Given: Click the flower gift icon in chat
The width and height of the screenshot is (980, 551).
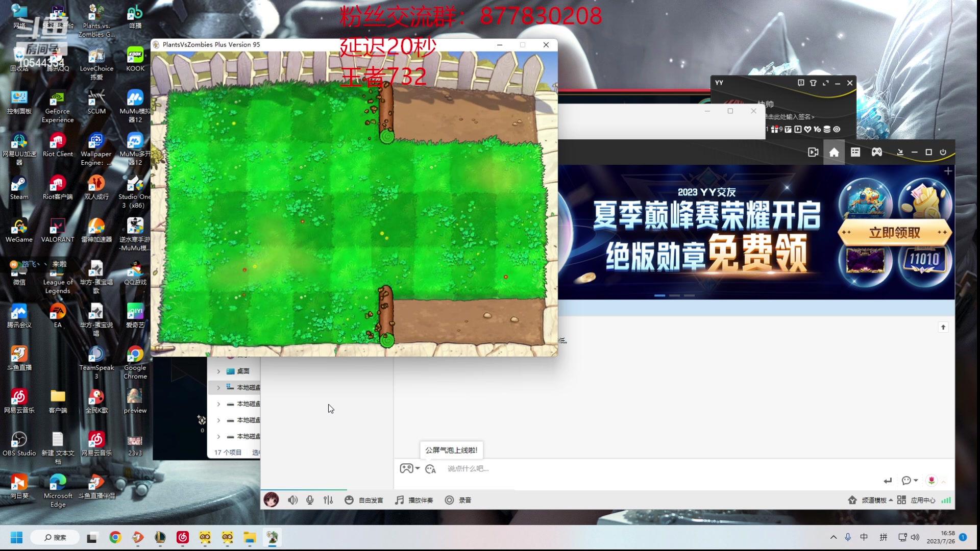Looking at the screenshot, I should [x=932, y=481].
